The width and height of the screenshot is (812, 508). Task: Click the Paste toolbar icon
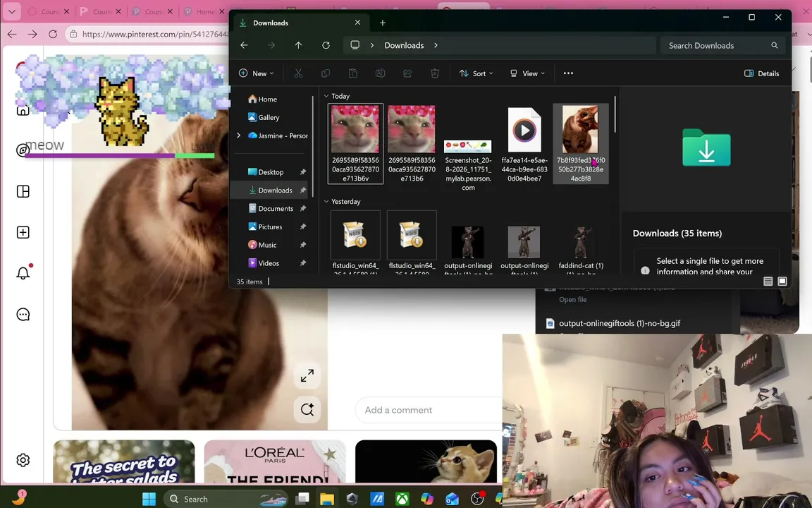352,73
